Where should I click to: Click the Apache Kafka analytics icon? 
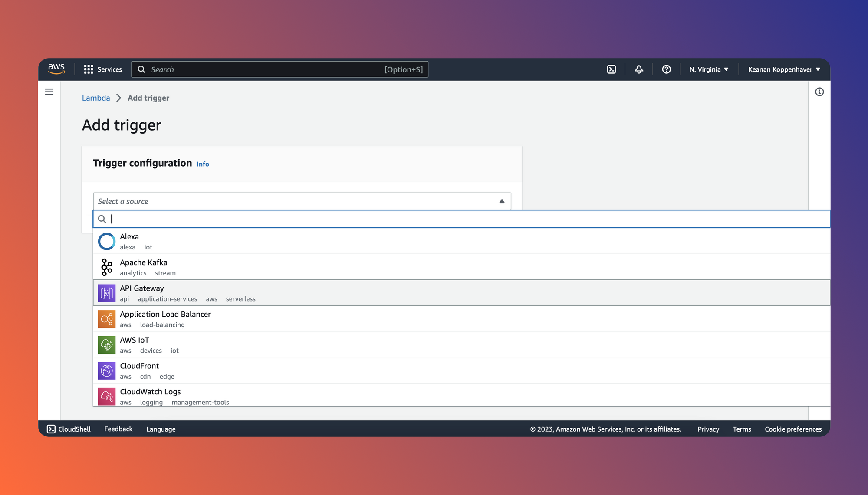(106, 267)
